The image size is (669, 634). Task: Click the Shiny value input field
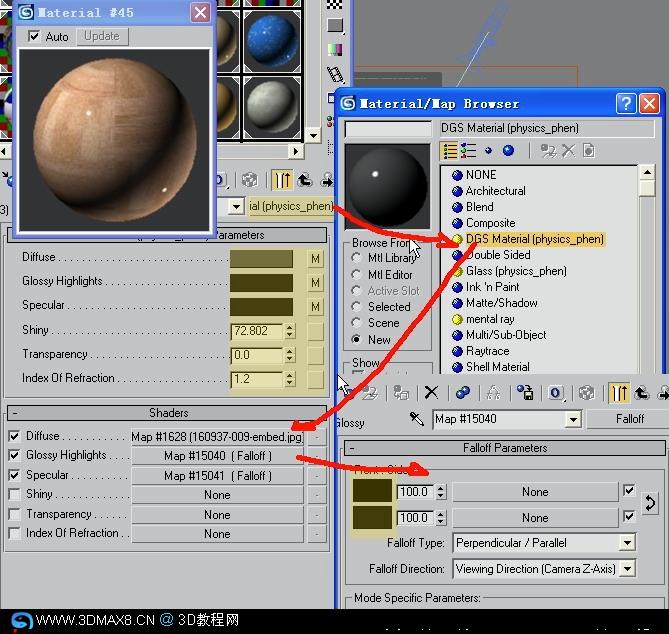[256, 331]
